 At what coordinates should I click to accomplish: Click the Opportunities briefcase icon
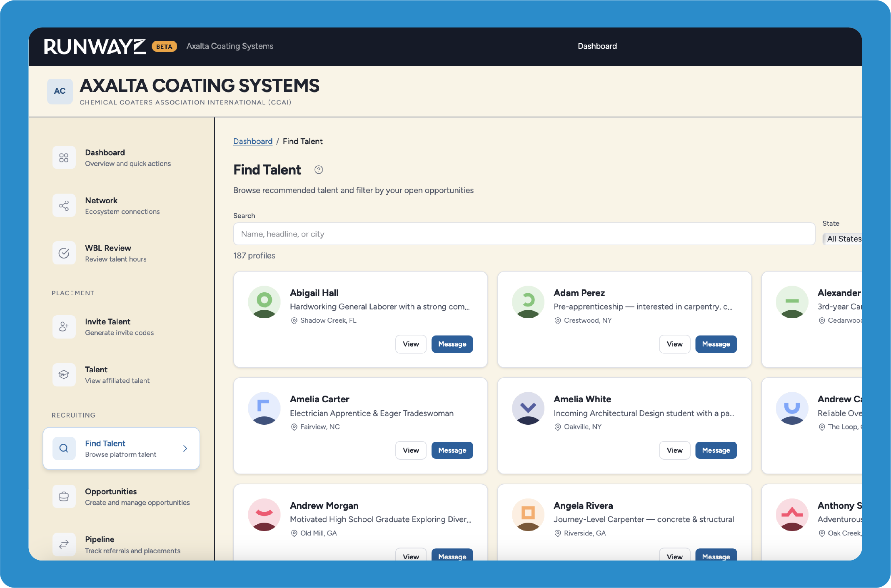[x=64, y=496]
